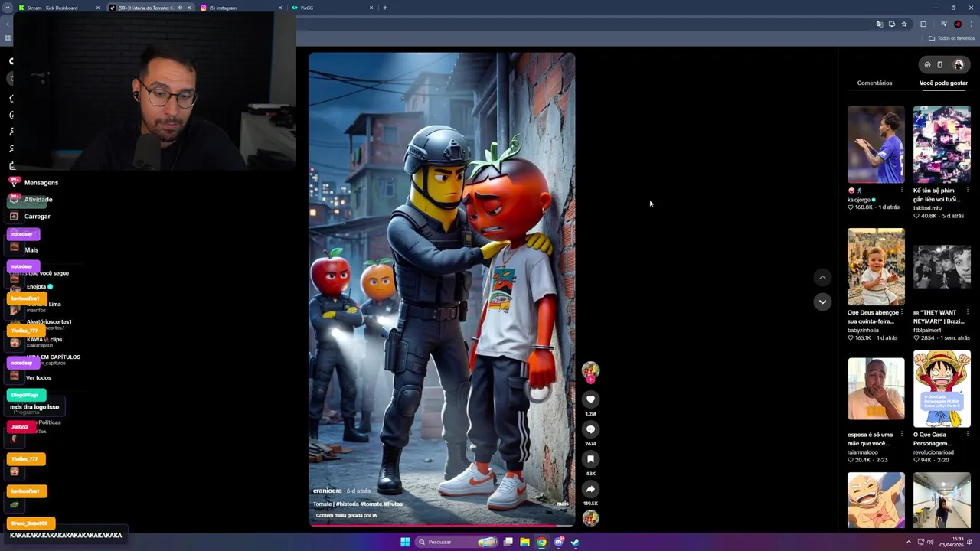Screen dimensions: 980x551
Task: Open Todos os favoritos bookmarks folder
Action: pos(952,38)
